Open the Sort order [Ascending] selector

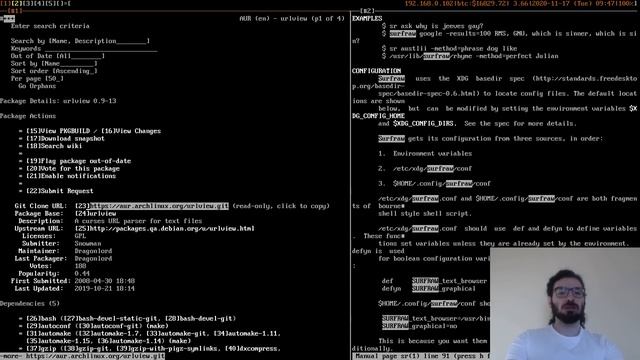pos(75,71)
